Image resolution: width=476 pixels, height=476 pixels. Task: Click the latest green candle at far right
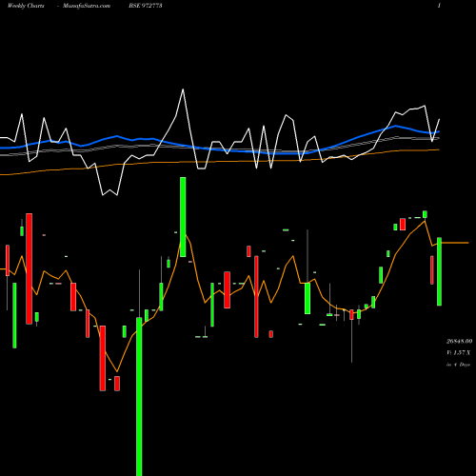[x=439, y=271]
